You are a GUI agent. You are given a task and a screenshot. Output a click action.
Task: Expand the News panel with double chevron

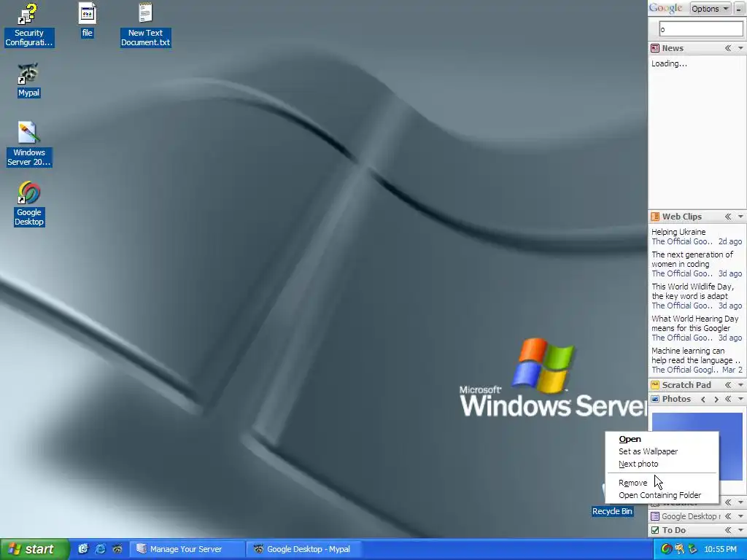(728, 48)
